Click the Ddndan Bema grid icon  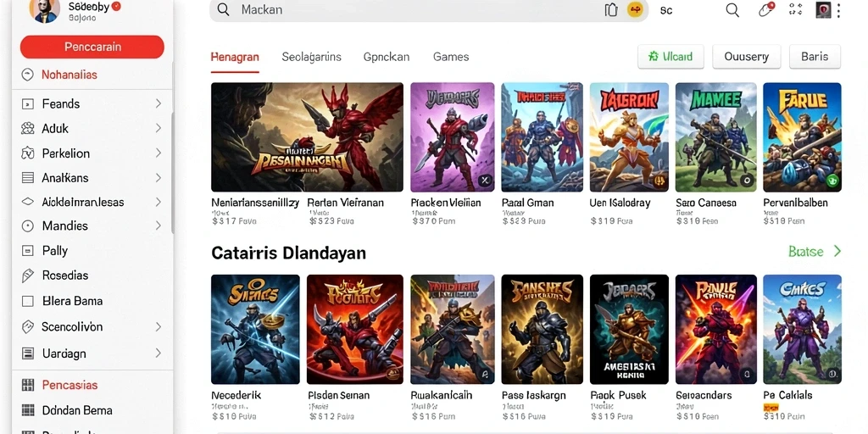[x=27, y=411]
